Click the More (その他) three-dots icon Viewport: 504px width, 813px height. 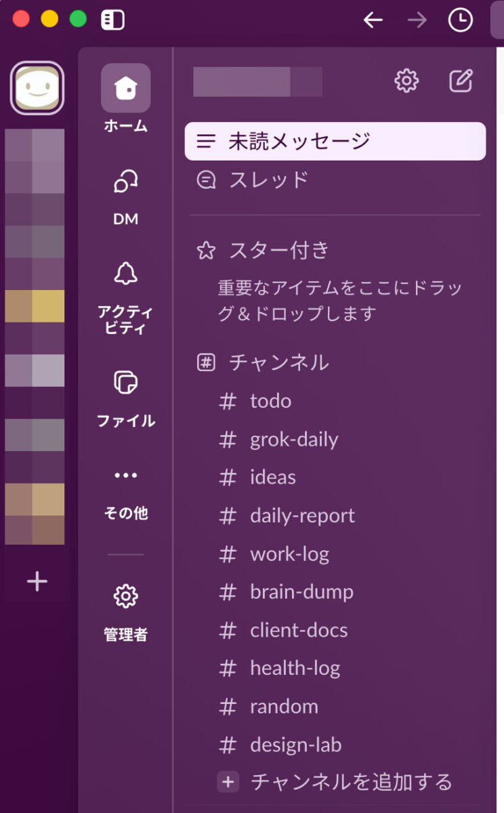(125, 476)
